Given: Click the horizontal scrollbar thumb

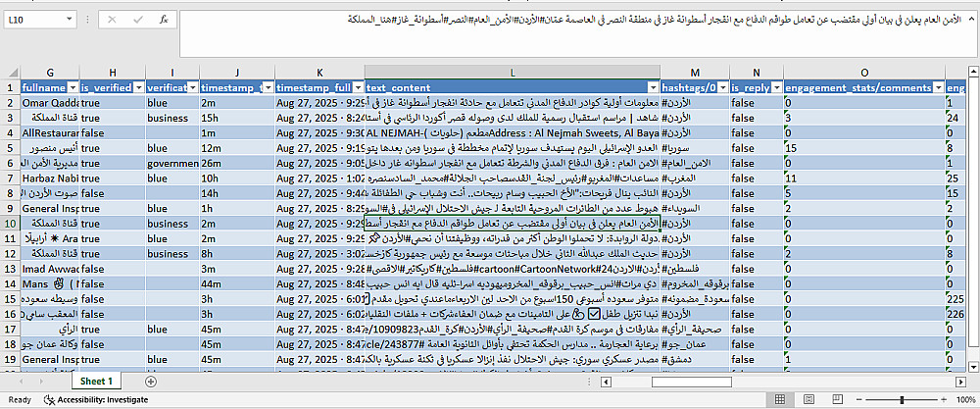Looking at the screenshot, I should coord(691,382).
